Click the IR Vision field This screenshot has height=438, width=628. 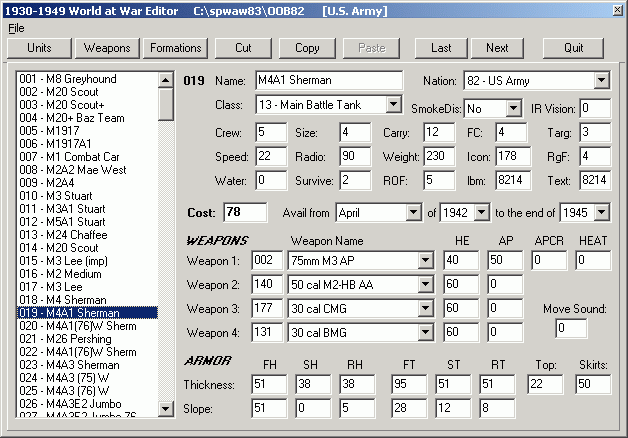point(595,108)
